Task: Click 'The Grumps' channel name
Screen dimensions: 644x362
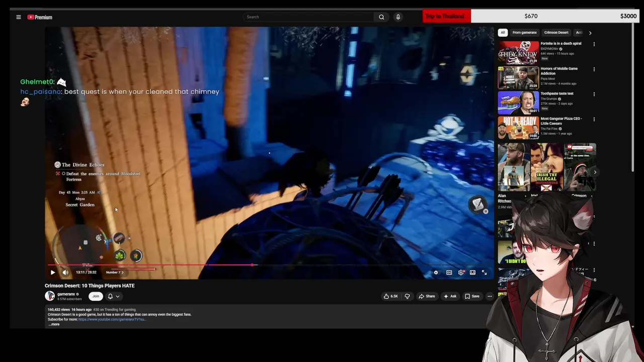Action: (549, 99)
